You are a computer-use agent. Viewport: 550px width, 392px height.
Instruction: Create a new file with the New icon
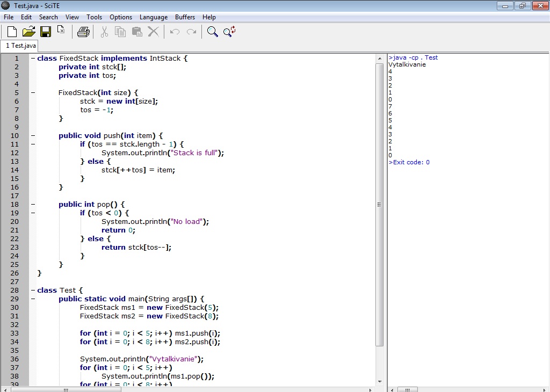pos(12,32)
